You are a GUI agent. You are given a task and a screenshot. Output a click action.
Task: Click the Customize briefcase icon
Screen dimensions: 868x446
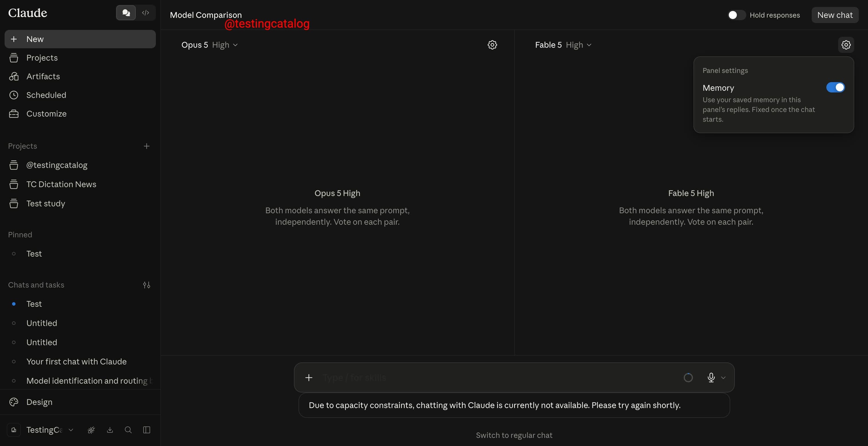14,114
